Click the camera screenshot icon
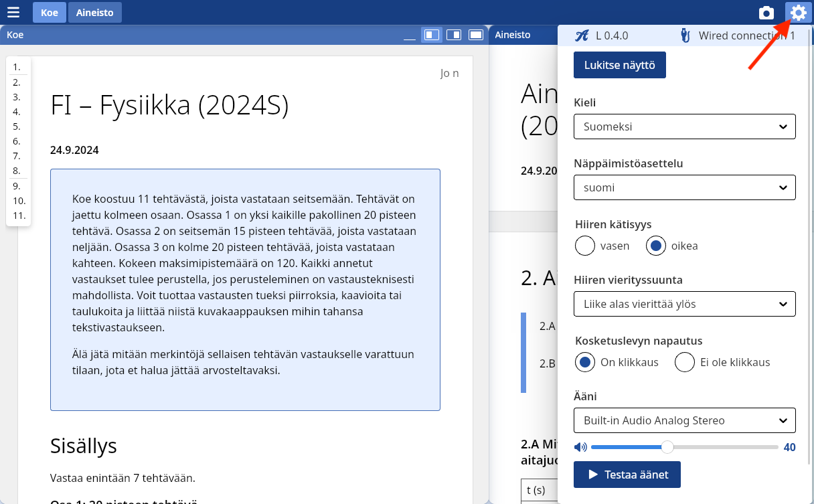Image resolution: width=814 pixels, height=504 pixels. point(766,13)
